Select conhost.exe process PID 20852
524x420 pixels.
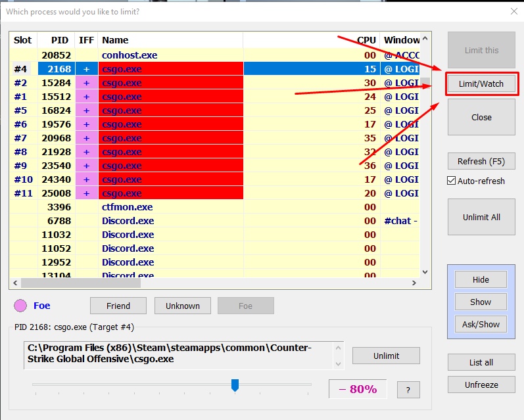point(214,55)
